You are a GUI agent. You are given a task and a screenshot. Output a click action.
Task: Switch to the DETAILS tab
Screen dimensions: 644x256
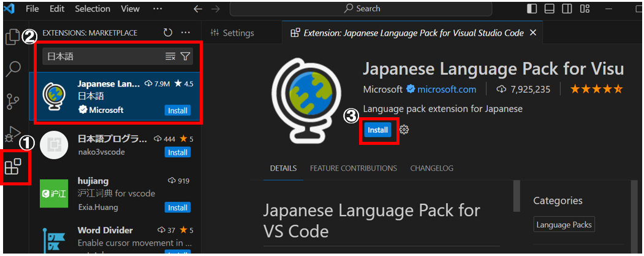click(x=283, y=168)
